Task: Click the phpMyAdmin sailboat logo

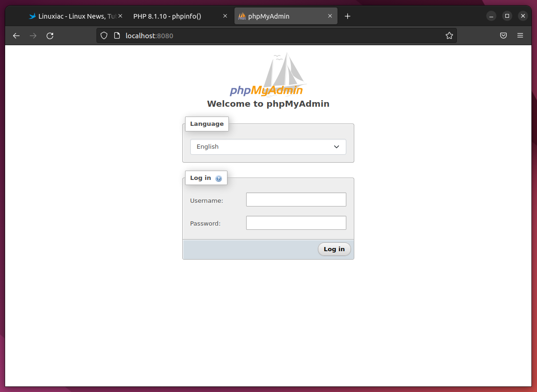Action: (x=268, y=74)
